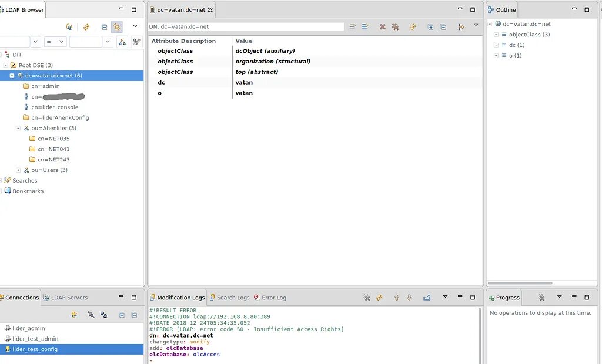Viewport: 602px width, 364px height.
Task: Switch to the Error Log tab
Action: (270, 298)
